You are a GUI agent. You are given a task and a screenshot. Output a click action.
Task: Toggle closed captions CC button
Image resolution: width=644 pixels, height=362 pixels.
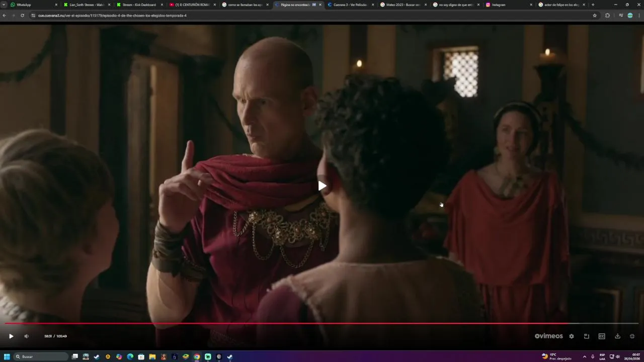[602, 336]
